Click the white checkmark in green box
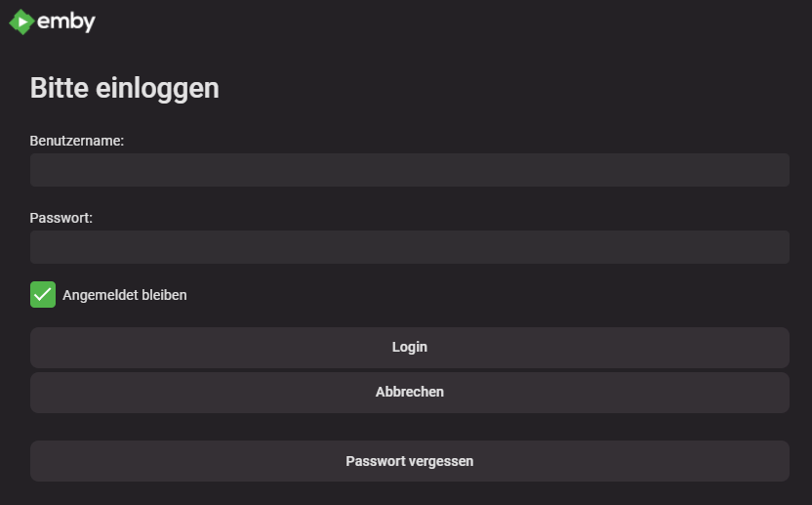The width and height of the screenshot is (812, 505). (43, 294)
